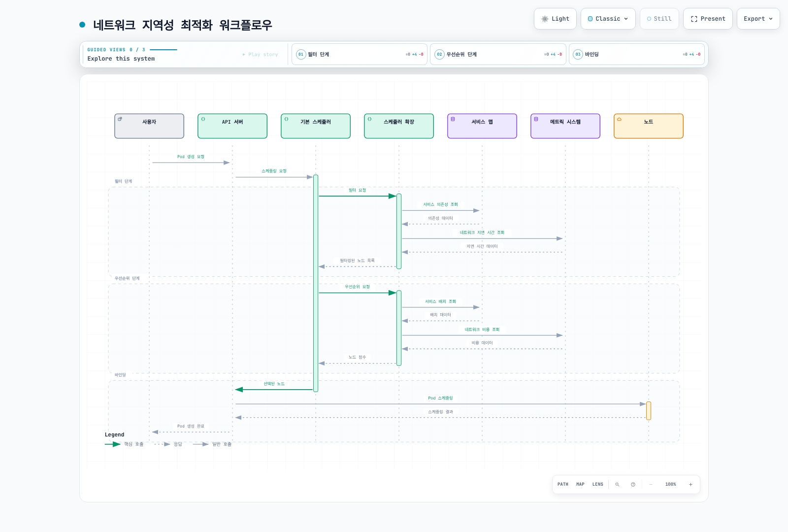Select the 사용자 participant box
The height and width of the screenshot is (532, 788).
[149, 126]
